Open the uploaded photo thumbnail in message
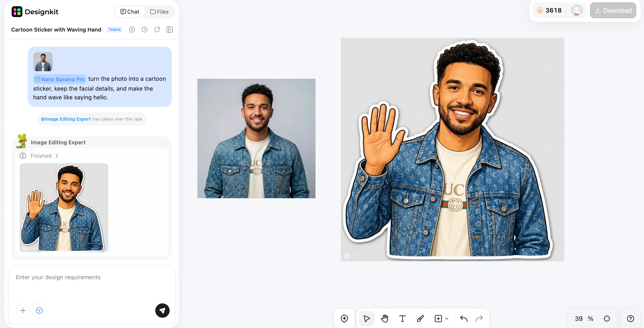This screenshot has width=644, height=328. [43, 62]
